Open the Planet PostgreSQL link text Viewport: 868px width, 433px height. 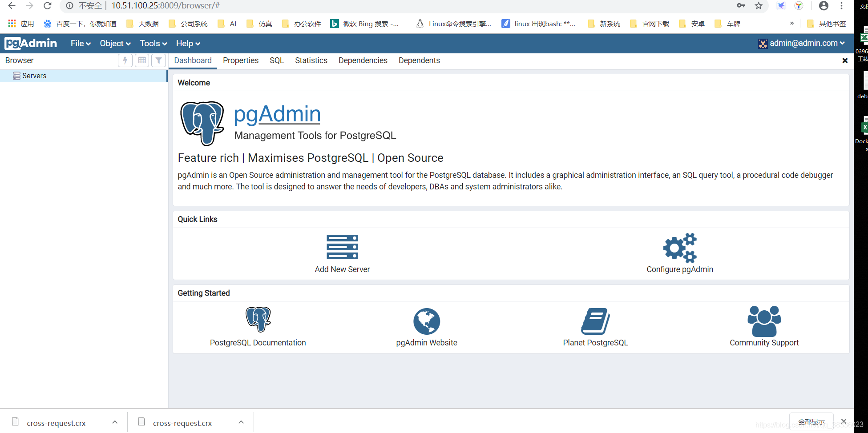[595, 343]
